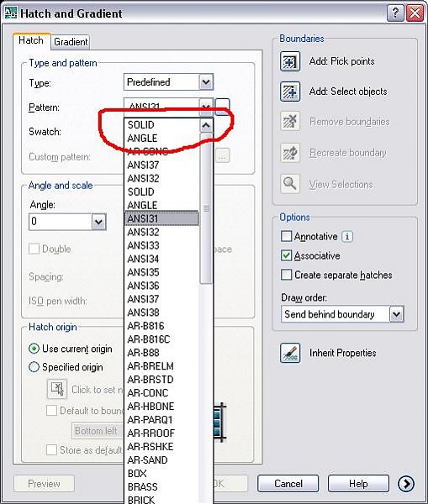Uncheck the Associative checkbox
Image resolution: width=428 pixels, height=504 pixels.
286,255
